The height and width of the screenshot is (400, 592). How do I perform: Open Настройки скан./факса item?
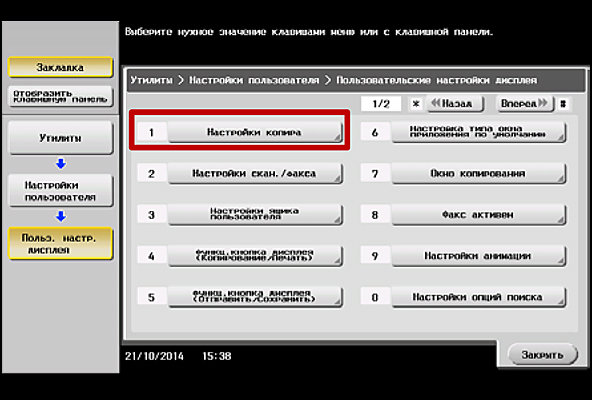click(255, 173)
